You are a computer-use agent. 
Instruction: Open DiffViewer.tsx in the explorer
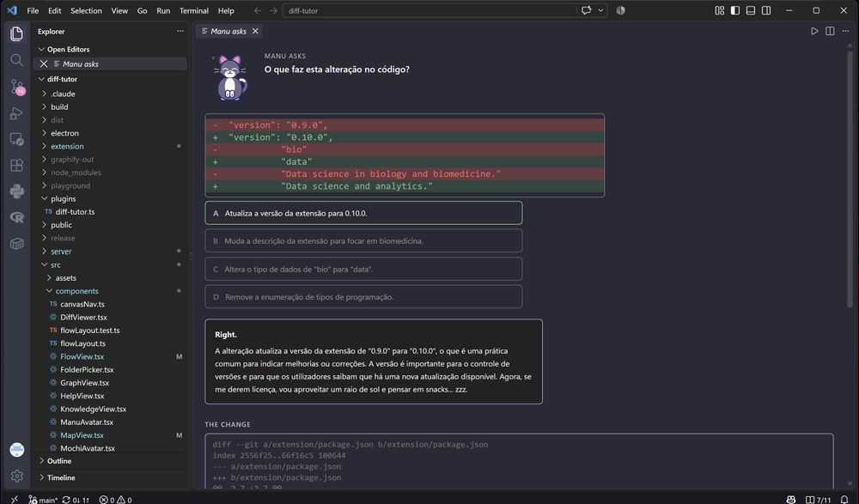111,317
